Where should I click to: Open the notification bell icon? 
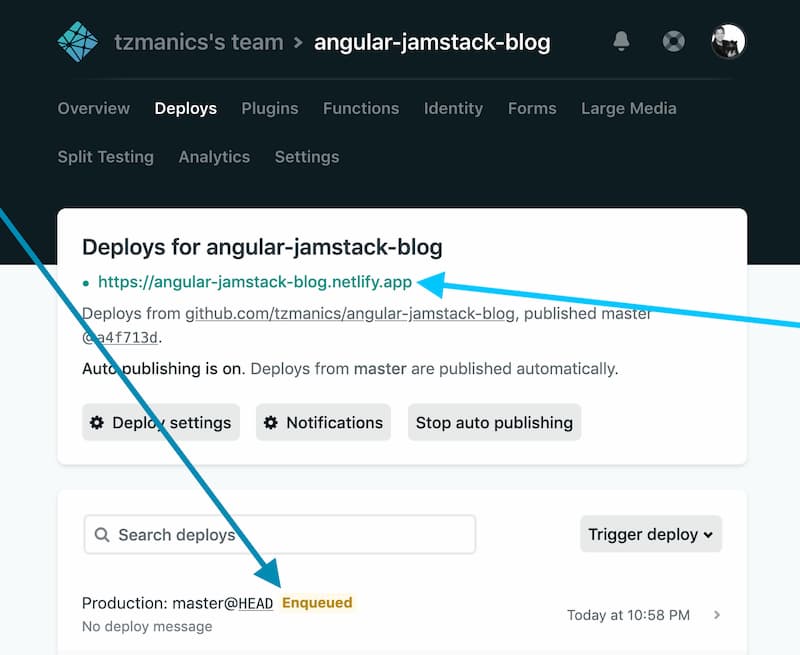pos(621,41)
